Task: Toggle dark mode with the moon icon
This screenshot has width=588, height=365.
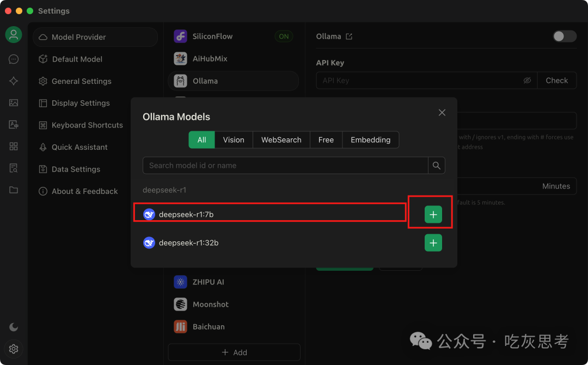Action: pos(14,327)
